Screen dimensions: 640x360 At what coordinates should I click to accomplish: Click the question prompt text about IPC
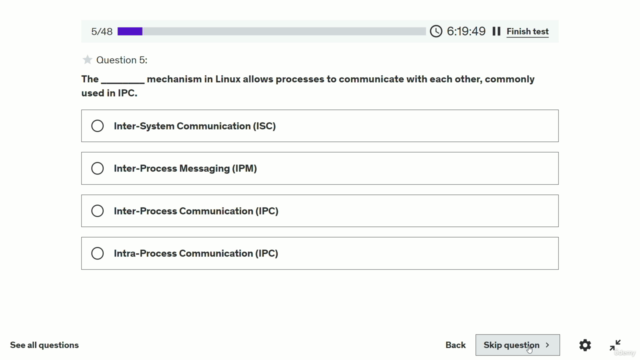pyautogui.click(x=308, y=86)
